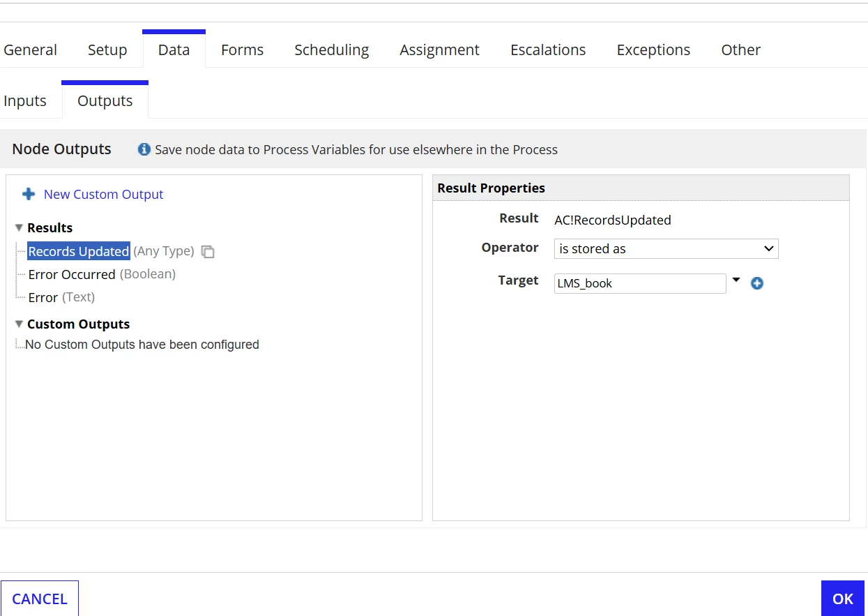Collapse the Custom Outputs tree section
This screenshot has height=616, width=868.
tap(19, 324)
